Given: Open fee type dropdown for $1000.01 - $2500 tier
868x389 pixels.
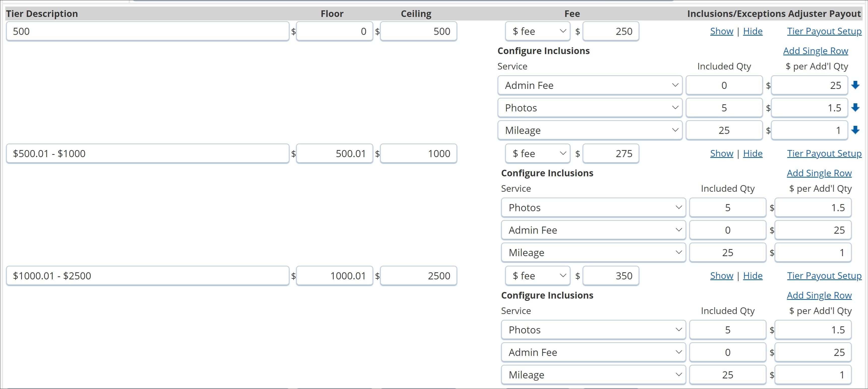Looking at the screenshot, I should point(537,276).
